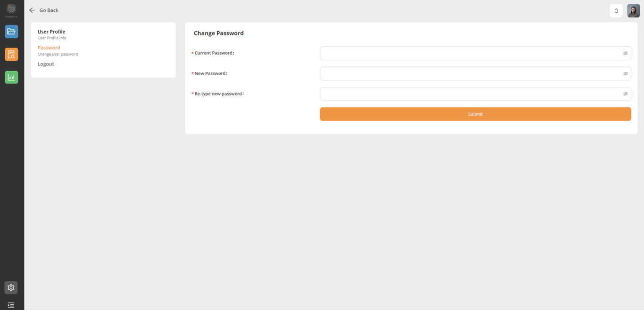Click 'User Profile Info' subtitle
The image size is (644, 310).
[x=52, y=38]
